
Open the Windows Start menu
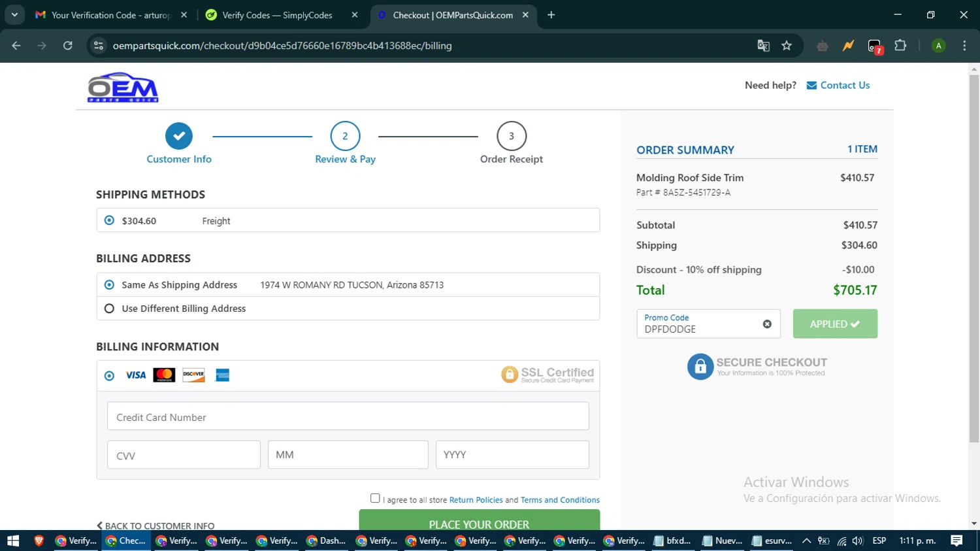click(13, 541)
